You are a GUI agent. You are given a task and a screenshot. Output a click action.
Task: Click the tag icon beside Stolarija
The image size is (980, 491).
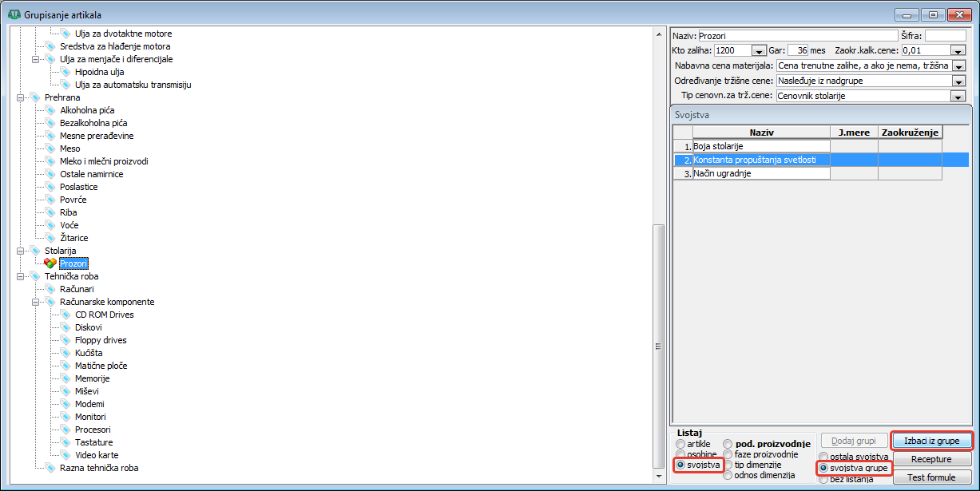35,251
